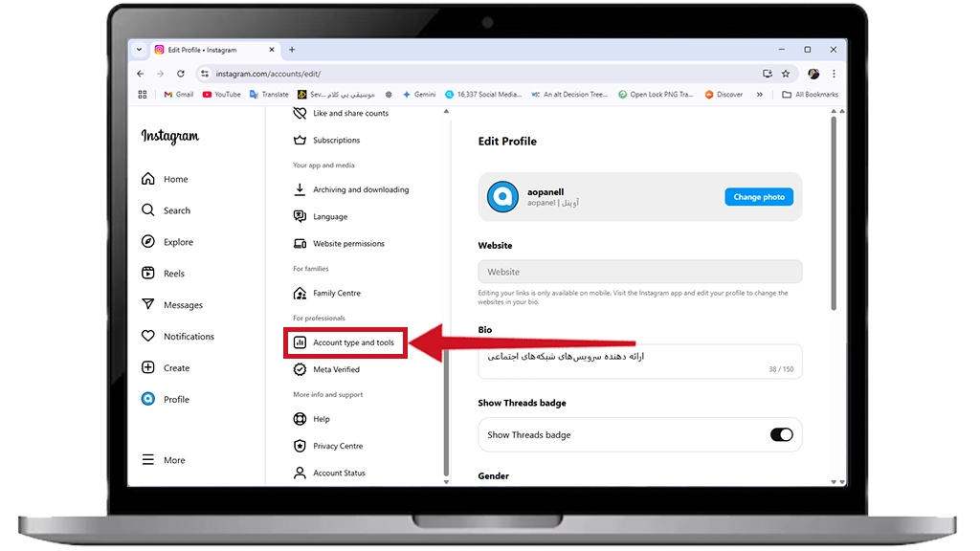Open the Discover bookmark
The image size is (980, 551).
724,95
